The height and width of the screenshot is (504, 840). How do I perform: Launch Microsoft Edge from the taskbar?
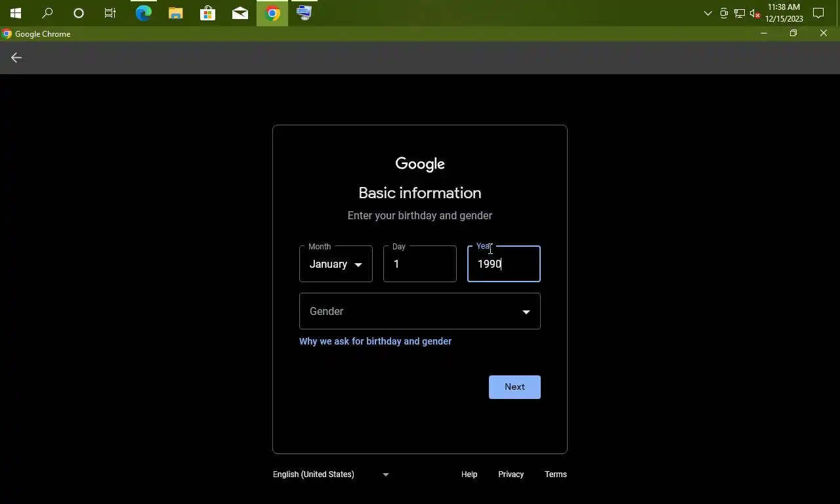pos(143,13)
